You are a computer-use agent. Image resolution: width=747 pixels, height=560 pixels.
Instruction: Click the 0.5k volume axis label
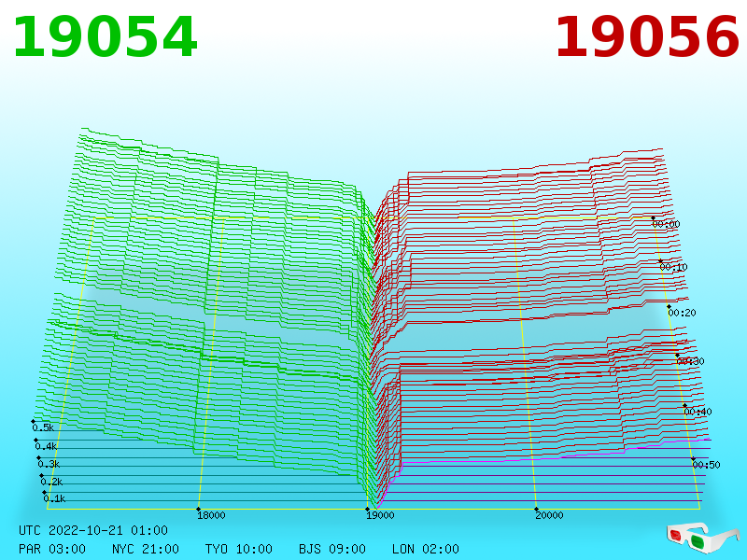tap(43, 427)
